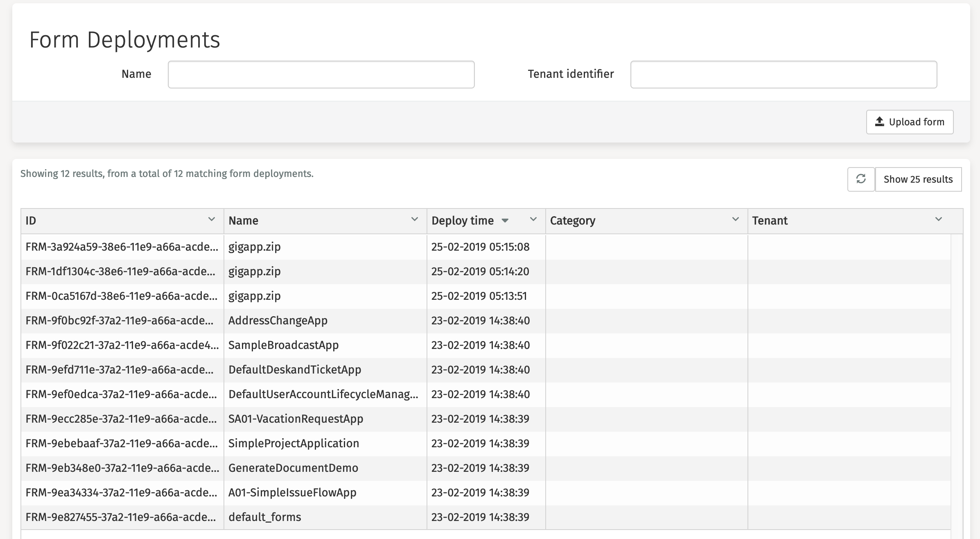Image resolution: width=980 pixels, height=539 pixels.
Task: Select the DefaultDeskandTicketApp row
Action: tap(295, 370)
